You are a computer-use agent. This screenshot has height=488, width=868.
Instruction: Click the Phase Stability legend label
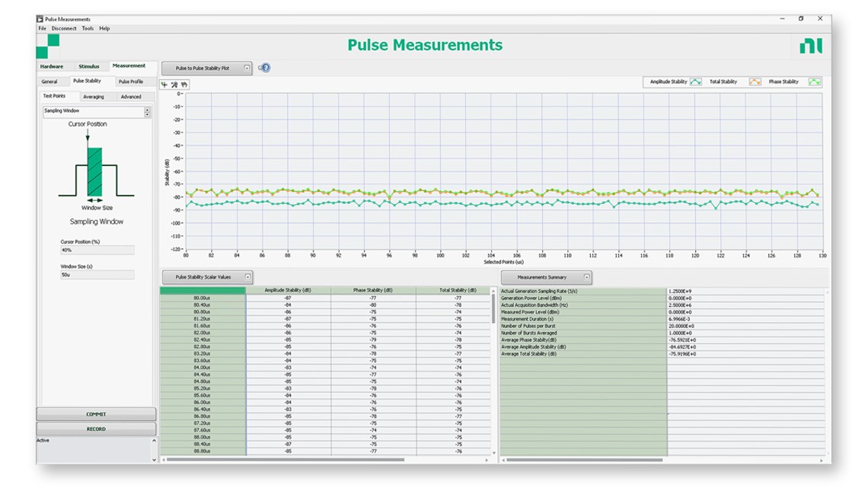point(783,82)
